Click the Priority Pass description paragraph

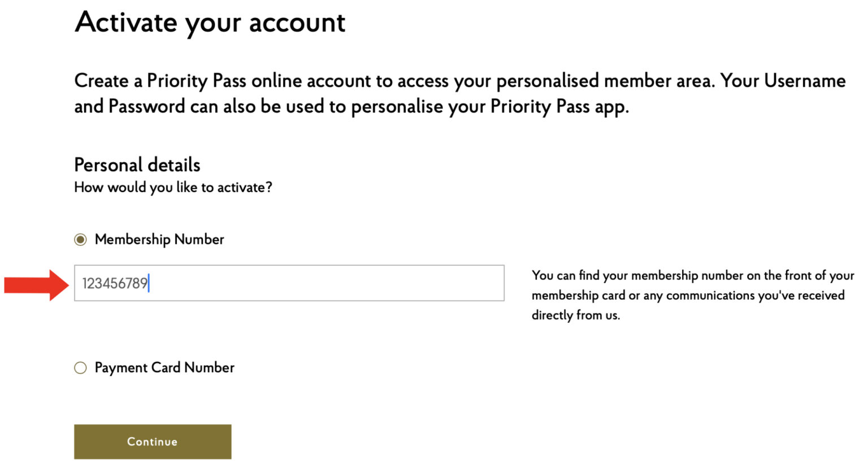(x=429, y=93)
